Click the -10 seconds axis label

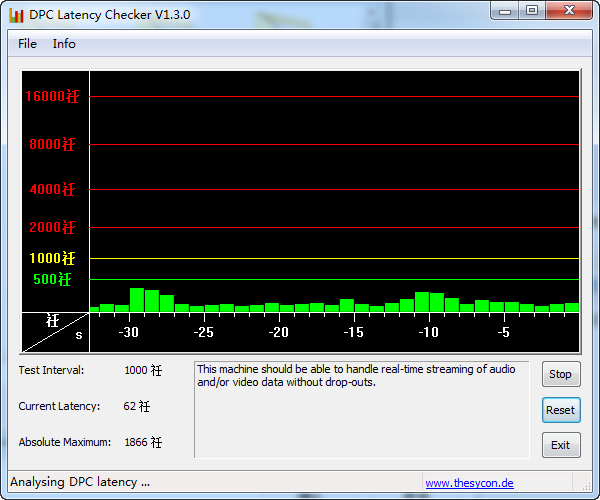[429, 332]
